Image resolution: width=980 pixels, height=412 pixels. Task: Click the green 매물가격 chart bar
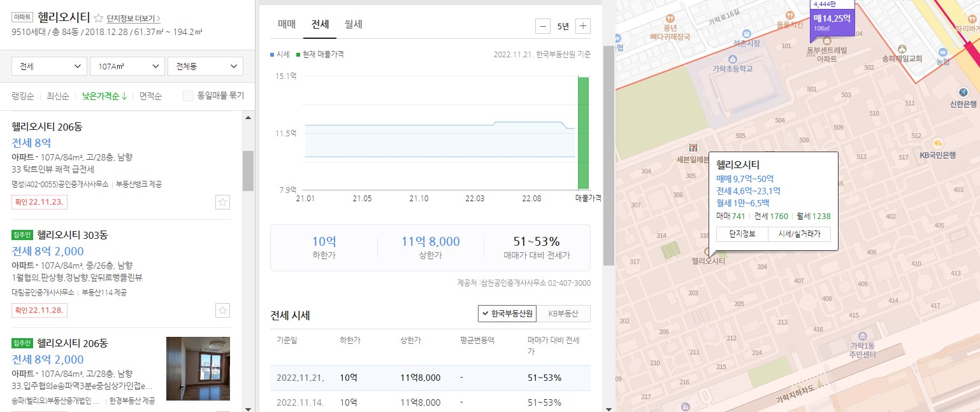click(583, 132)
